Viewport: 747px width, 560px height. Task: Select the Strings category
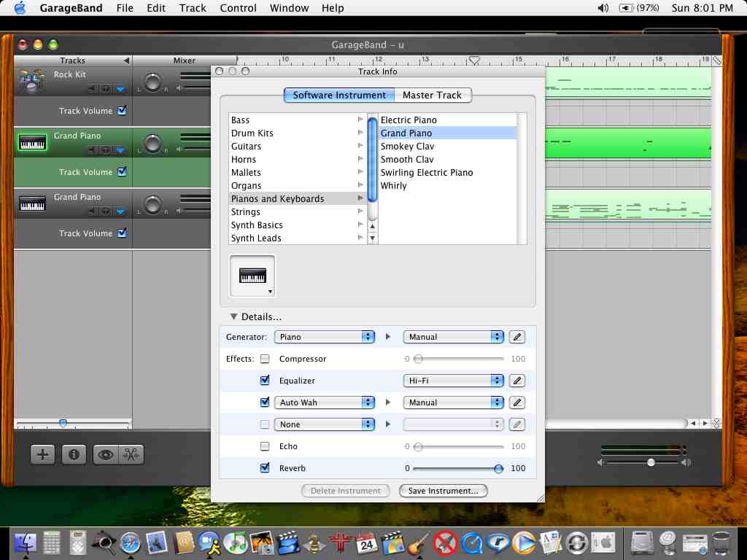(298, 212)
